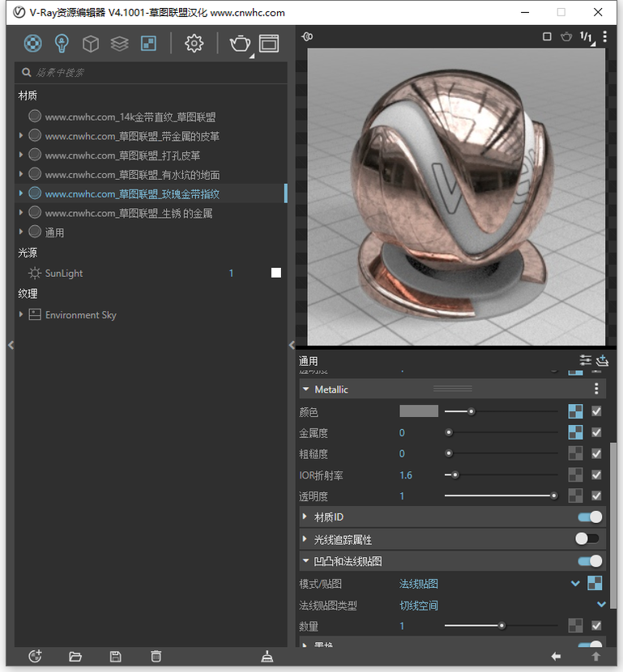623x672 pixels.
Task: Click the save asset floppy icon
Action: 115,656
